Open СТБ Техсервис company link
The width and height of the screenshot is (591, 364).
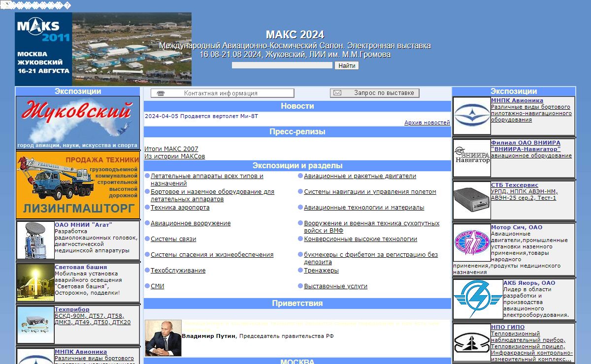click(x=515, y=185)
